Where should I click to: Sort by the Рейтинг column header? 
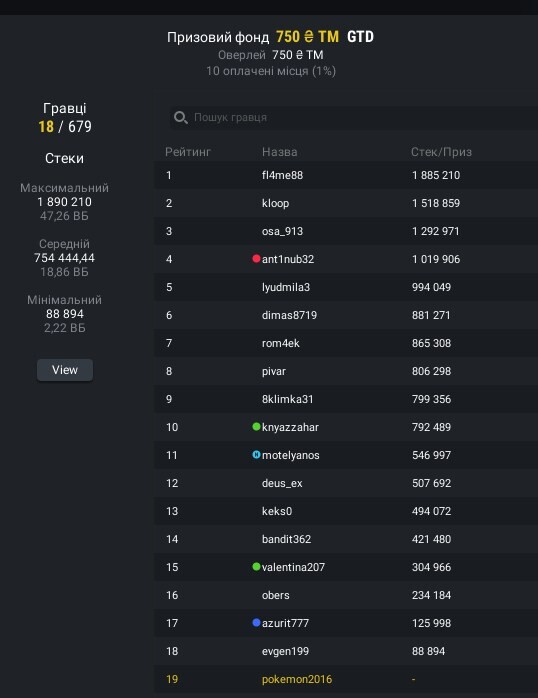pyautogui.click(x=188, y=152)
